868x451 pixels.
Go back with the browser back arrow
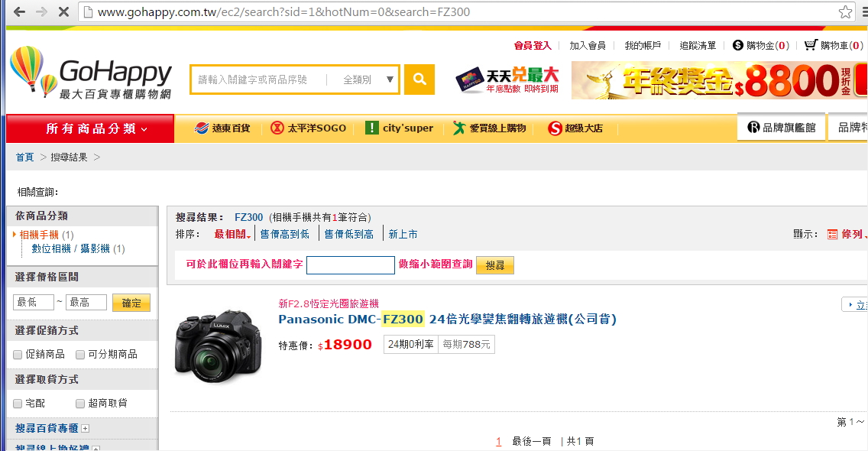tap(19, 11)
